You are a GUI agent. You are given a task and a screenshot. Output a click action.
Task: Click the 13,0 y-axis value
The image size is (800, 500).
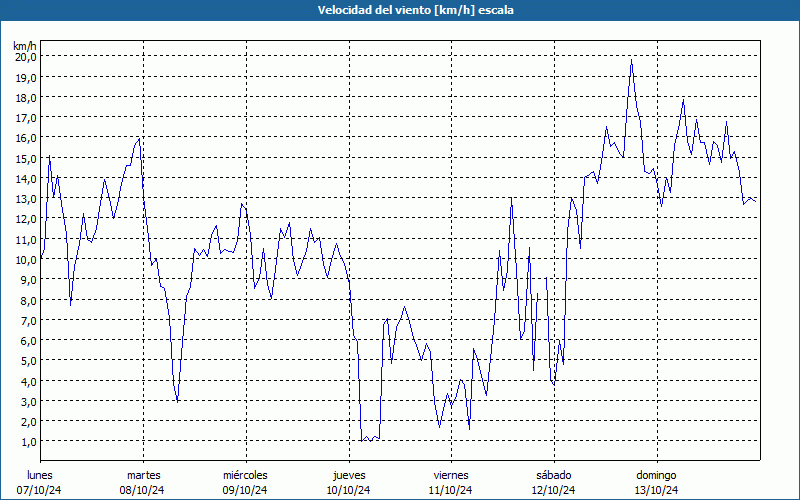(26, 198)
